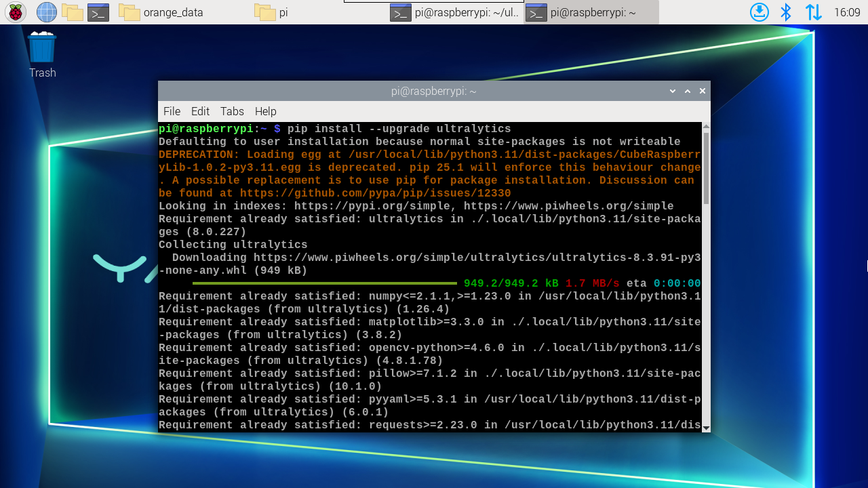Click the 'DEPRECATION:' warning word
The height and width of the screenshot is (488, 868).
tap(199, 155)
